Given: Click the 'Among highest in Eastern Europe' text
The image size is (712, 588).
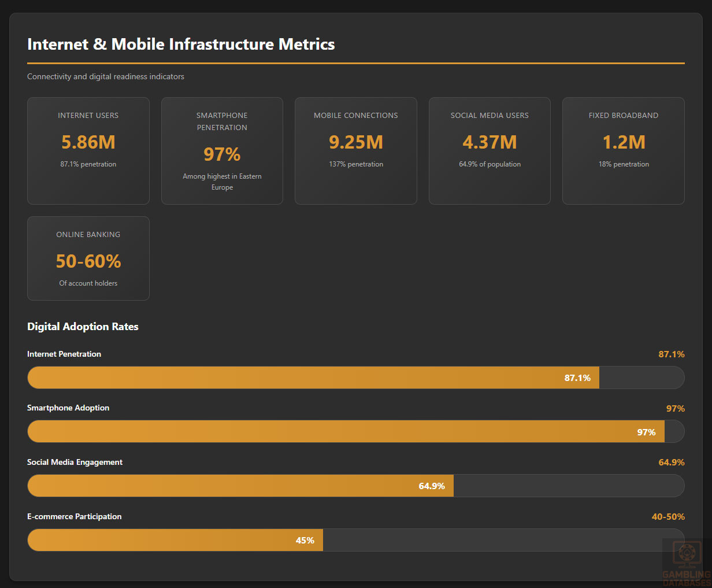Looking at the screenshot, I should pyautogui.click(x=222, y=182).
